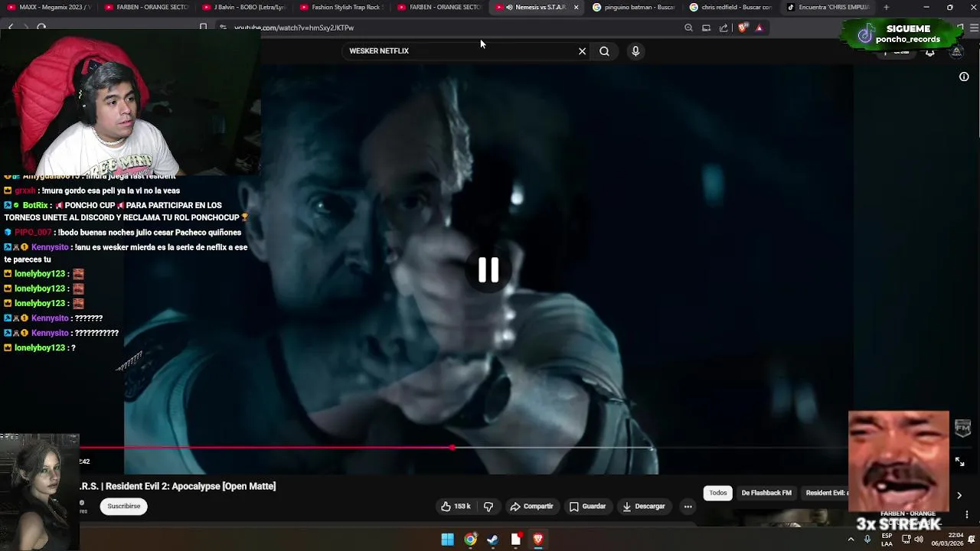Open Brave browser from the taskbar
Screen dimensions: 980x551
coord(537,540)
